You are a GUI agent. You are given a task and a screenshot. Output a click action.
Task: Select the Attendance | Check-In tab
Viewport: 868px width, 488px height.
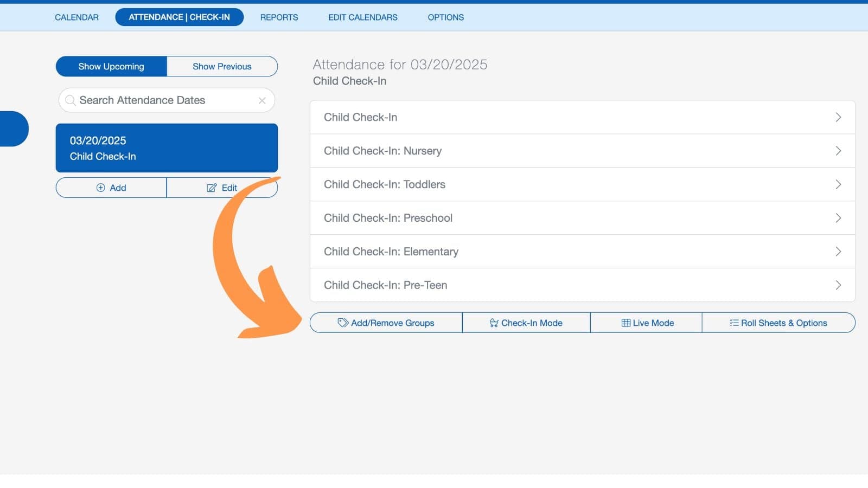[x=180, y=17]
